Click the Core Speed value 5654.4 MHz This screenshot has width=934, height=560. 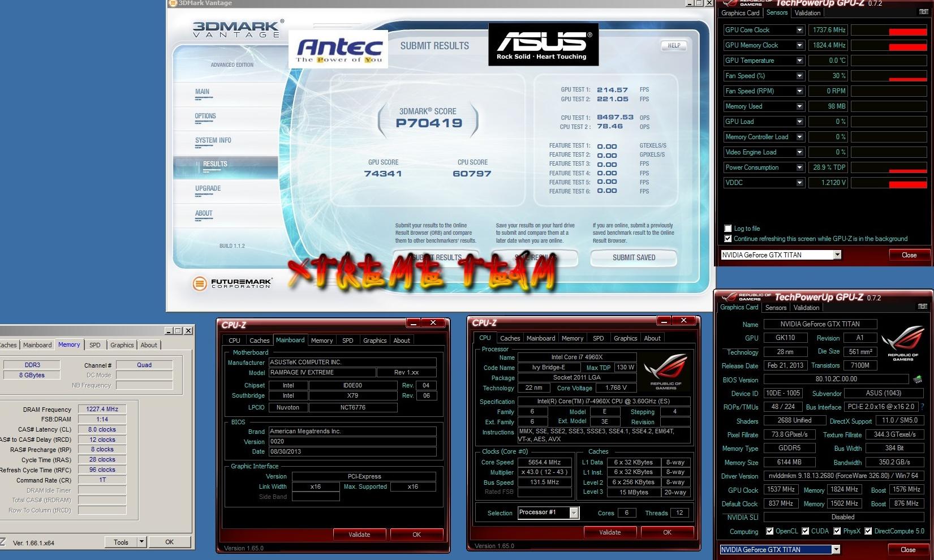click(x=544, y=462)
